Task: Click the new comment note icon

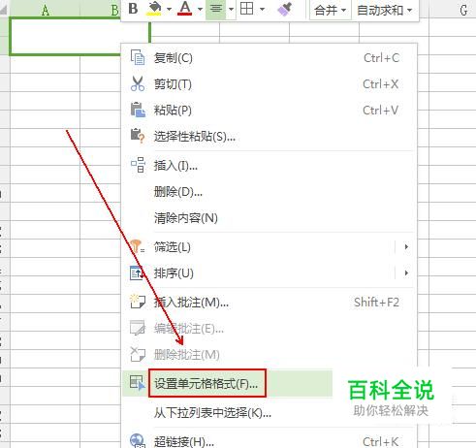Action: pyautogui.click(x=138, y=302)
